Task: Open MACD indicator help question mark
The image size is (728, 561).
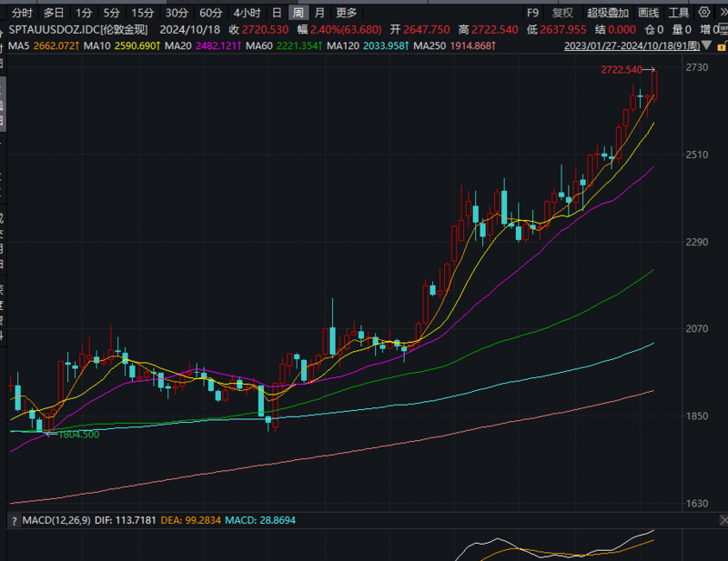Action: click(15, 521)
